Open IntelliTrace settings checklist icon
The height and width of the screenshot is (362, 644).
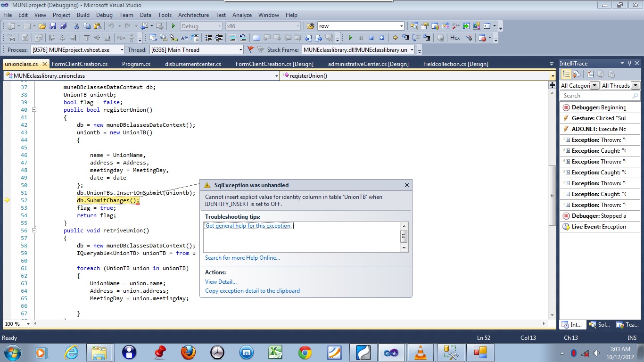point(590,74)
